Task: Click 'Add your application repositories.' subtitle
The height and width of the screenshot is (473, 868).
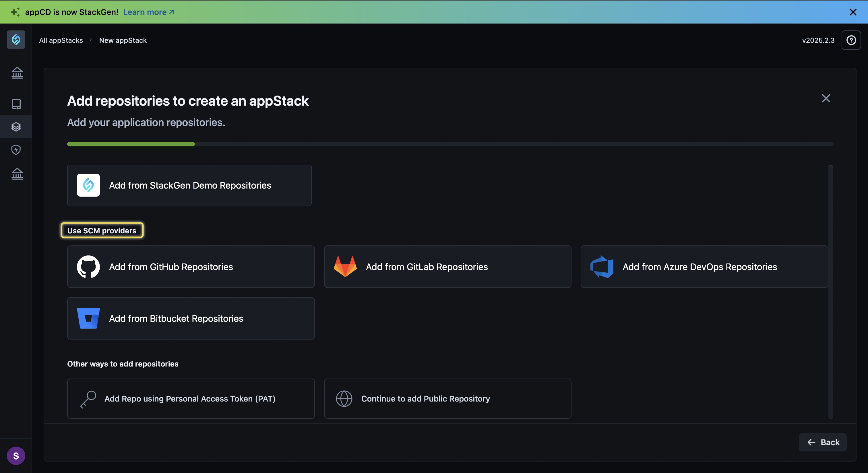Action: pyautogui.click(x=146, y=122)
